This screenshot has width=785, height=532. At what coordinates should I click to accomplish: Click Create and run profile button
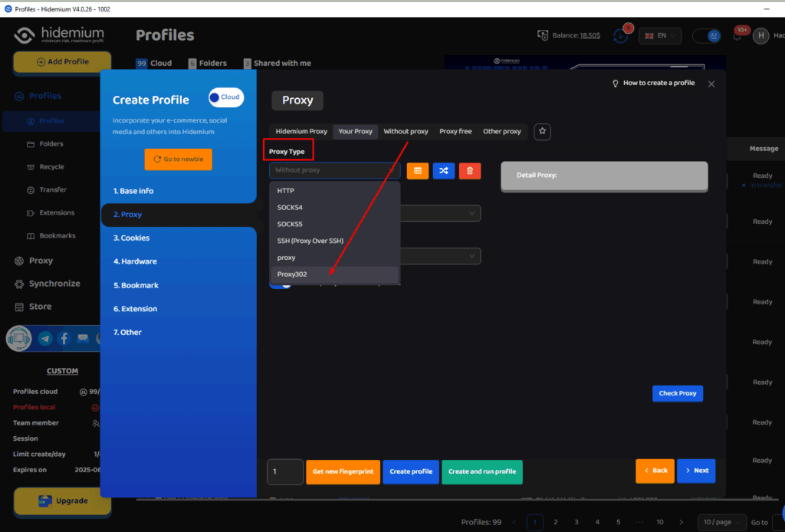pyautogui.click(x=482, y=472)
